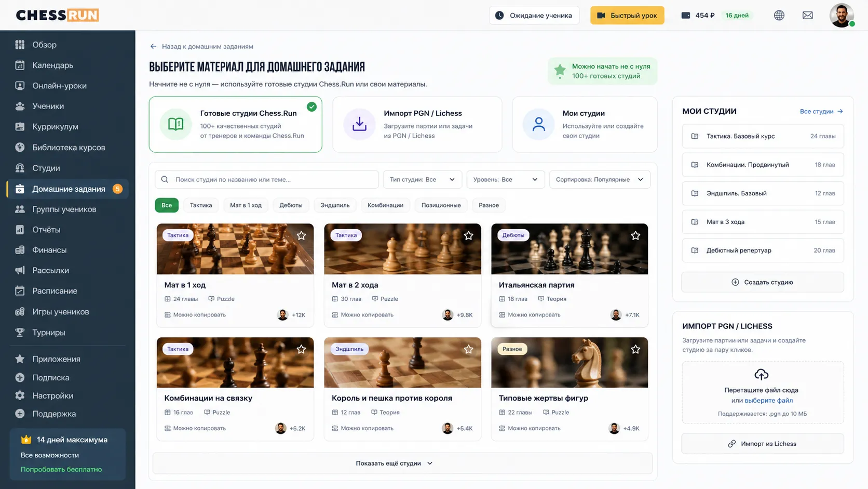
Task: Click the Отчёты chart icon
Action: (x=20, y=229)
